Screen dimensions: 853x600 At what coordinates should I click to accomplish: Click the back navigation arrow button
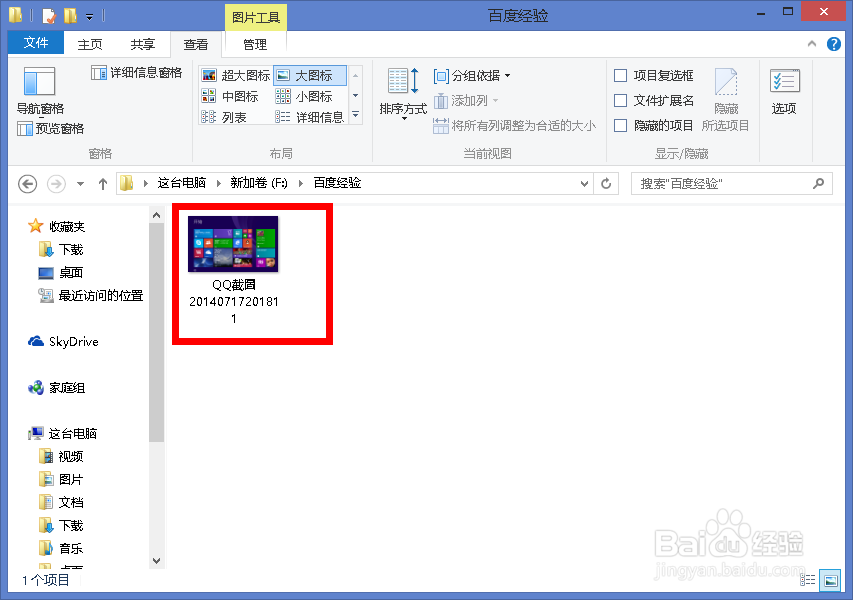[27, 184]
